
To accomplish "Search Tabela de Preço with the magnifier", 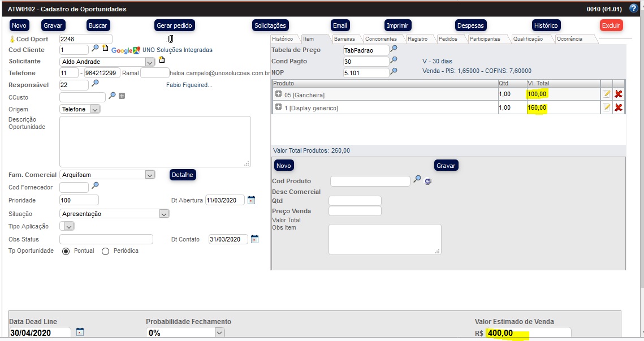I will click(x=394, y=49).
